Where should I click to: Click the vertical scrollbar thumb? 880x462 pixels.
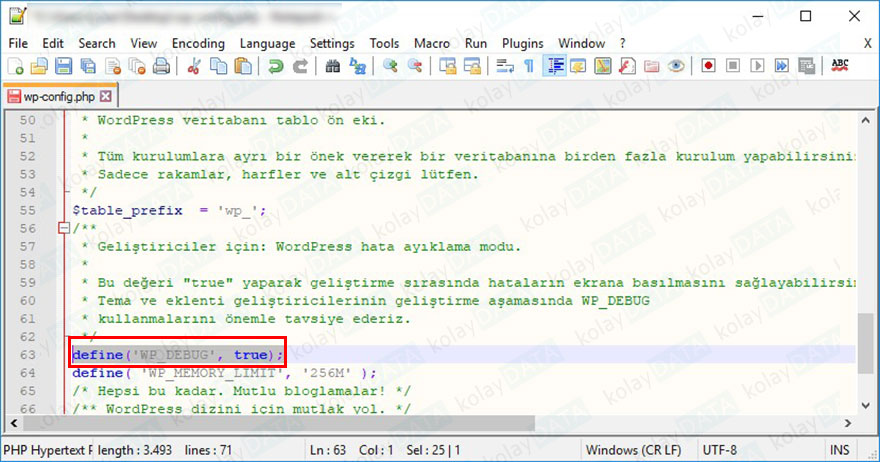[x=865, y=342]
